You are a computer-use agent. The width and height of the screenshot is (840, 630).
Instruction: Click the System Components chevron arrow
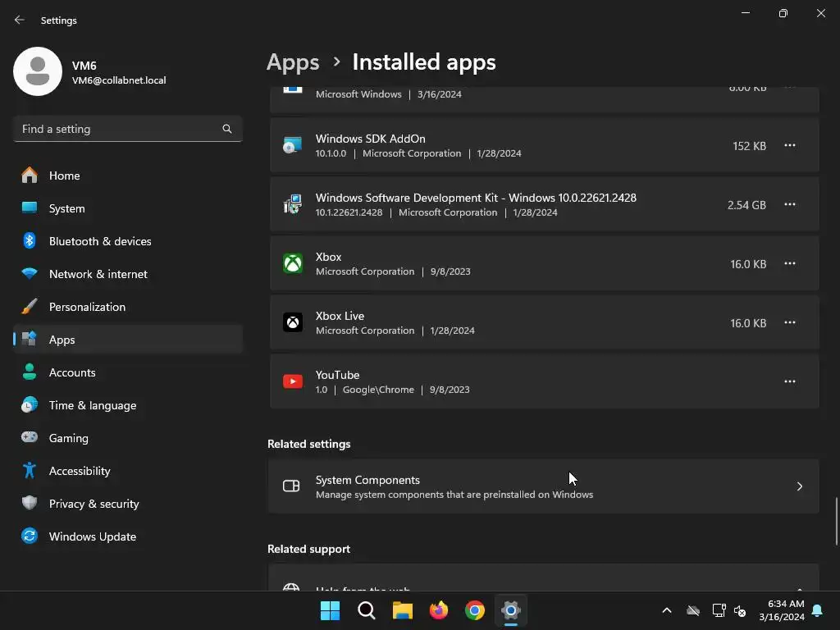pos(799,486)
